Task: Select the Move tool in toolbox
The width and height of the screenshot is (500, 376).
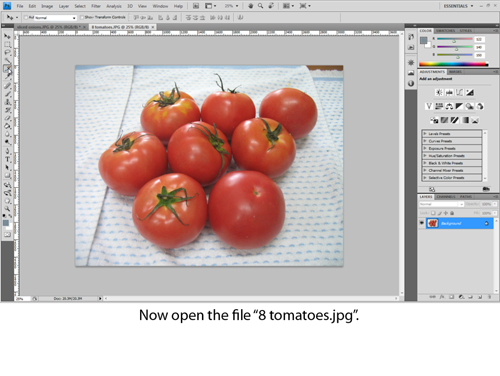Action: (7, 36)
